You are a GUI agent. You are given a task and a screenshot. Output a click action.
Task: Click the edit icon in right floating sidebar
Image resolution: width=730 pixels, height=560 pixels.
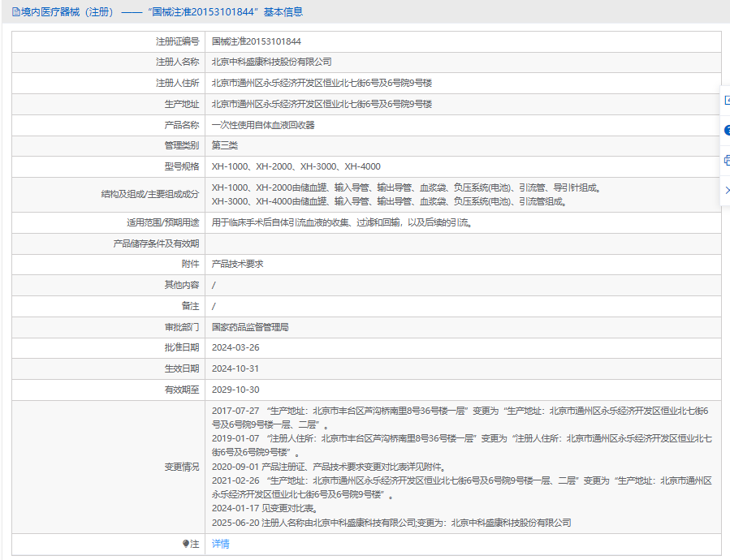point(726,100)
